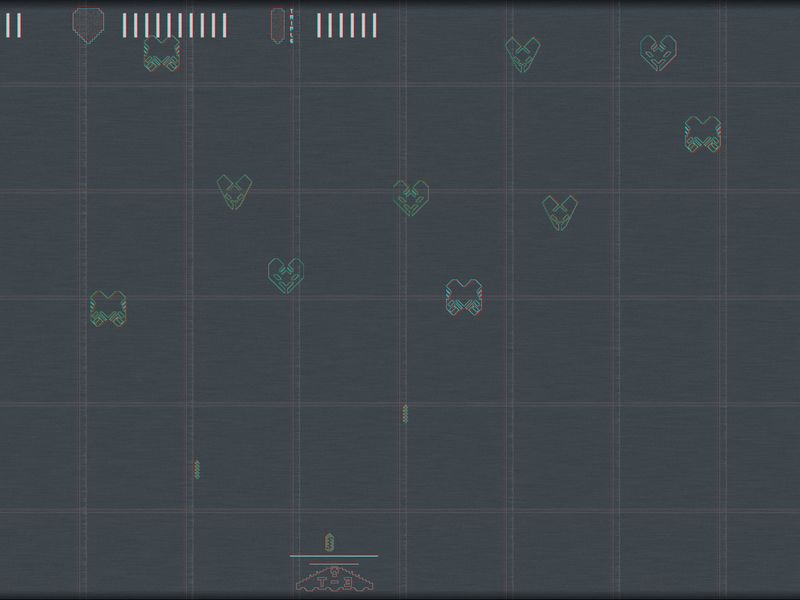Image resolution: width=800 pixels, height=600 pixels.
Task: Click the horizontal bar above the player ship
Action: click(x=334, y=556)
